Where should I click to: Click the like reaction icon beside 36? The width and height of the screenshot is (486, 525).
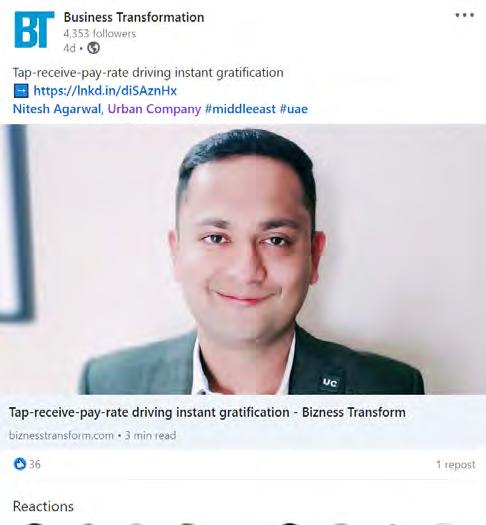(x=20, y=464)
